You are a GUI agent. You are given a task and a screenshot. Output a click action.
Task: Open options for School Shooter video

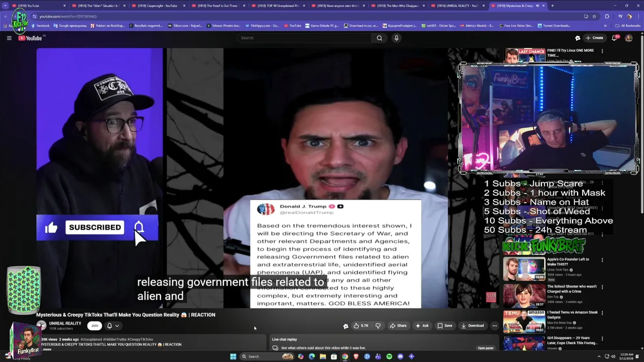pos(602,287)
